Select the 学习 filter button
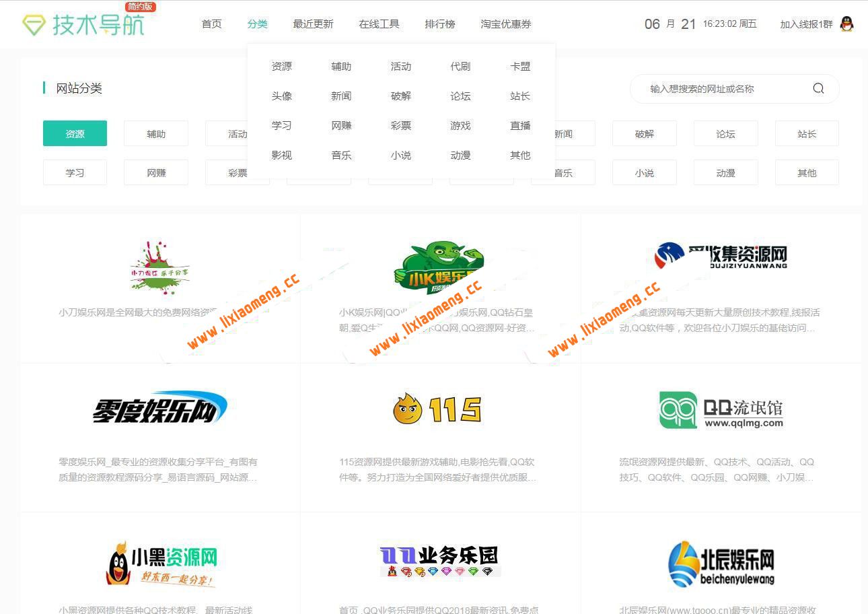The width and height of the screenshot is (868, 614). coord(75,172)
